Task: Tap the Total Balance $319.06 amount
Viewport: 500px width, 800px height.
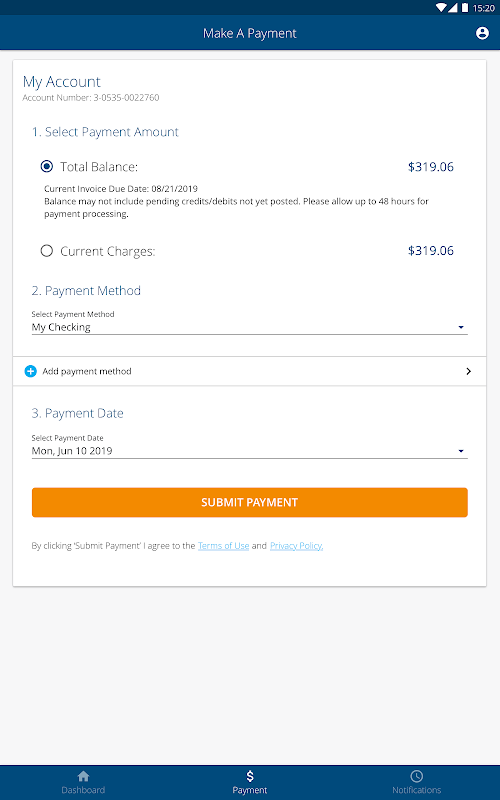Action: point(431,167)
